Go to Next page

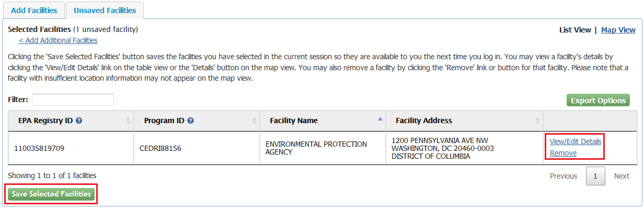click(622, 176)
